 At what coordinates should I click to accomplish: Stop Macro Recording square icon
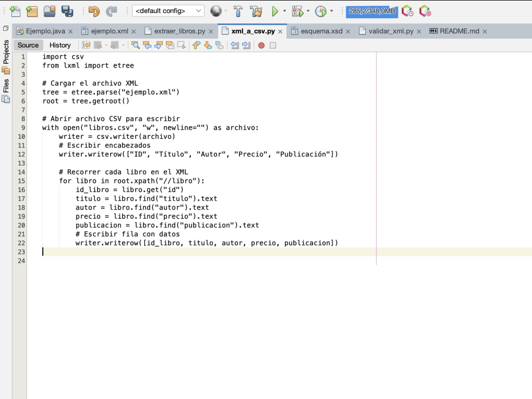pos(273,45)
